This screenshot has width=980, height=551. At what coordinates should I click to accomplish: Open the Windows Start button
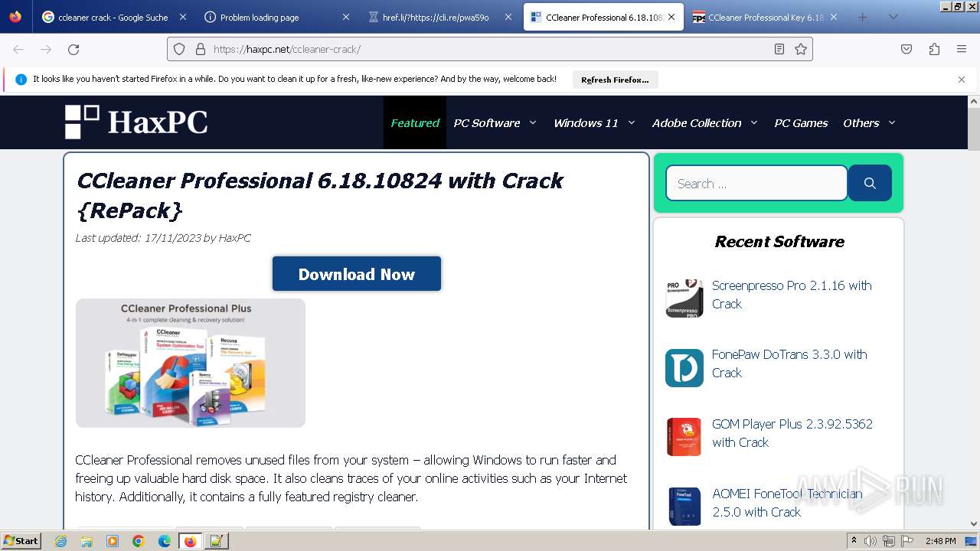21,540
